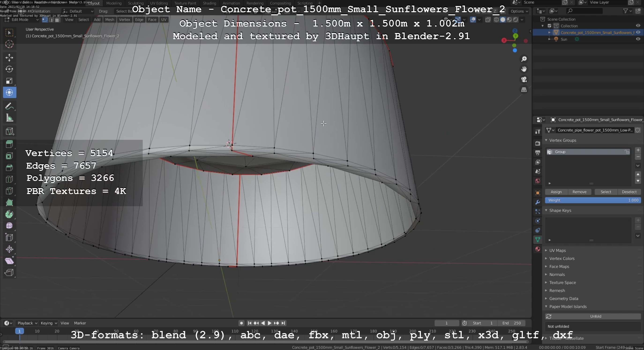This screenshot has height=350, width=644.
Task: Open the Edit Mode dropdown
Action: [x=22, y=20]
